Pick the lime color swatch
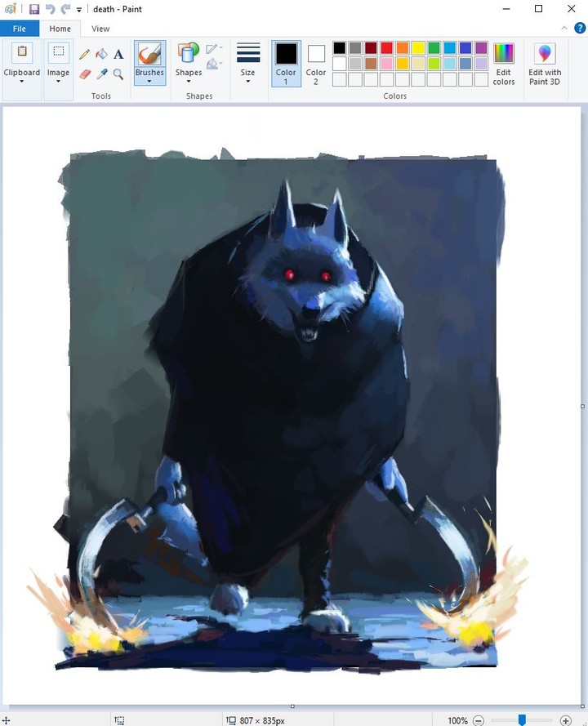The height and width of the screenshot is (726, 588). click(434, 64)
